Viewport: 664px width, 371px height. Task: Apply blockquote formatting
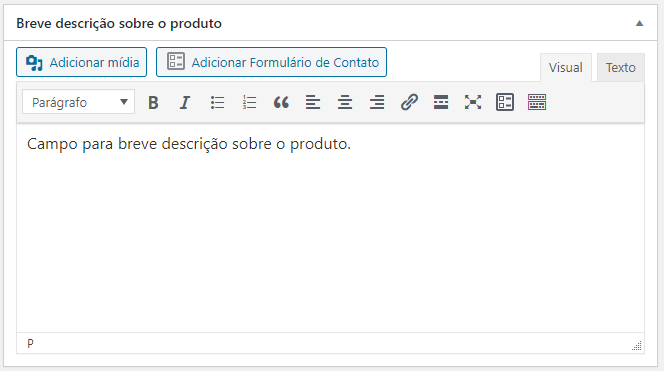[x=281, y=102]
